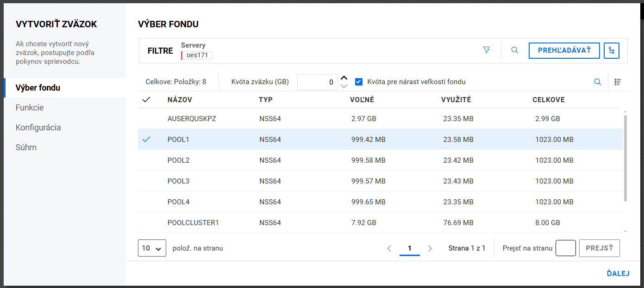
Task: Click the Prejsť na stranu input field
Action: (x=565, y=248)
